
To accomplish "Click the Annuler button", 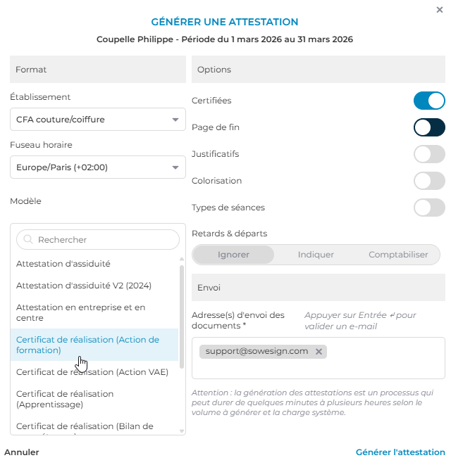I will tap(22, 452).
